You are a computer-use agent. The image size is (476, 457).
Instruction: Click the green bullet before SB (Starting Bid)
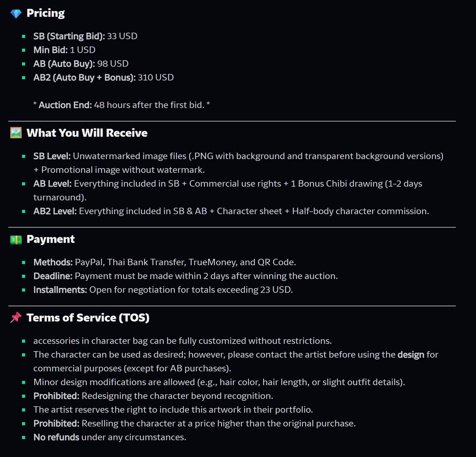coord(24,36)
